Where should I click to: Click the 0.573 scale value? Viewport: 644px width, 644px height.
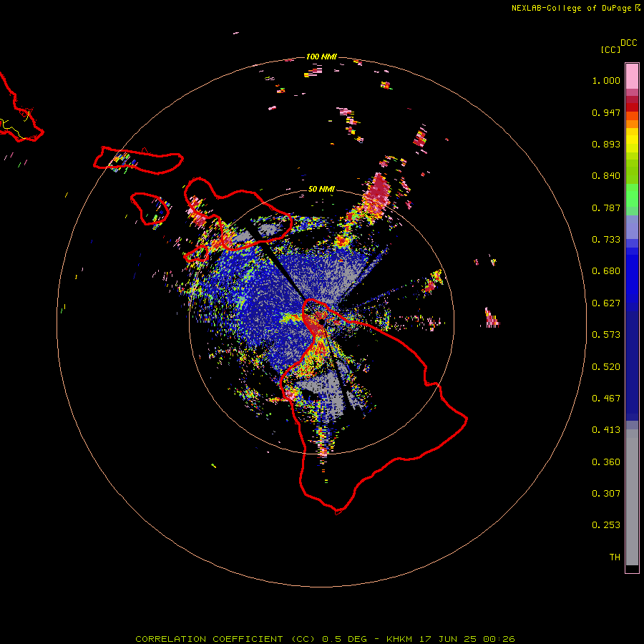(606, 335)
